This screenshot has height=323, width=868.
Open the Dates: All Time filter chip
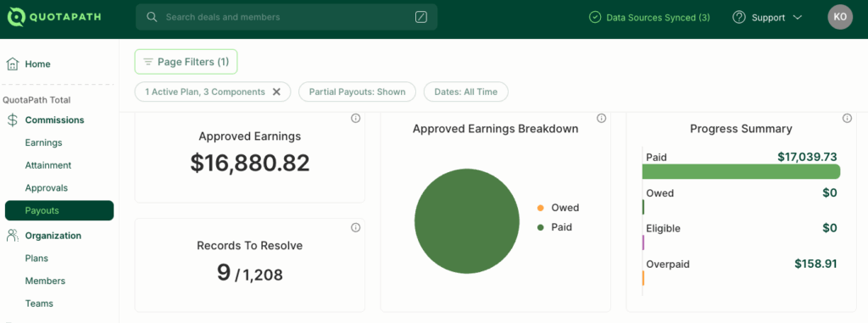[466, 92]
